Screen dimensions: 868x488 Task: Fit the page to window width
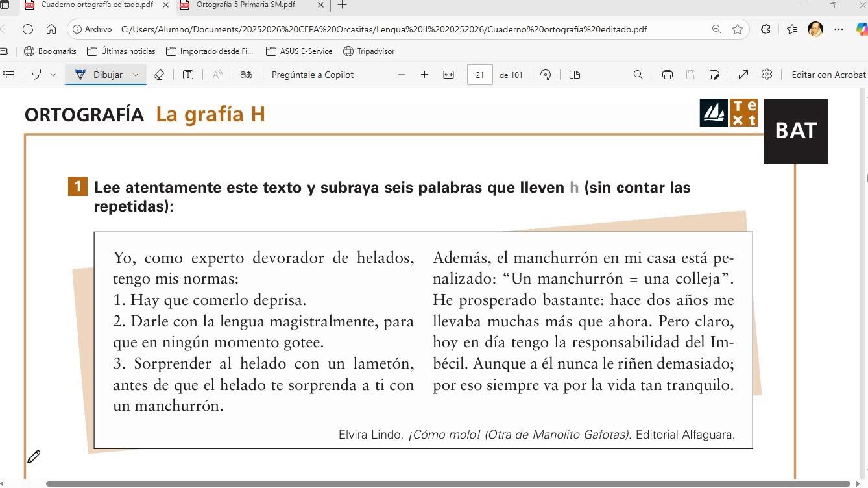point(448,75)
